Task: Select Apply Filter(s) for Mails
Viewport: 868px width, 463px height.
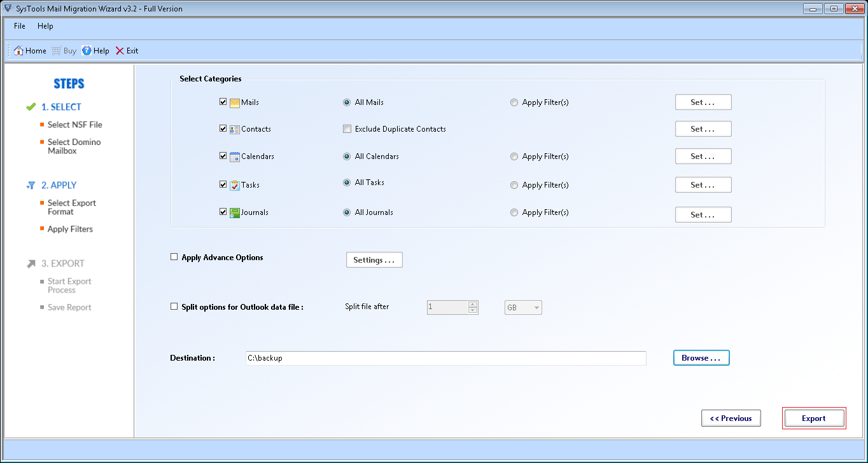Action: tap(514, 102)
